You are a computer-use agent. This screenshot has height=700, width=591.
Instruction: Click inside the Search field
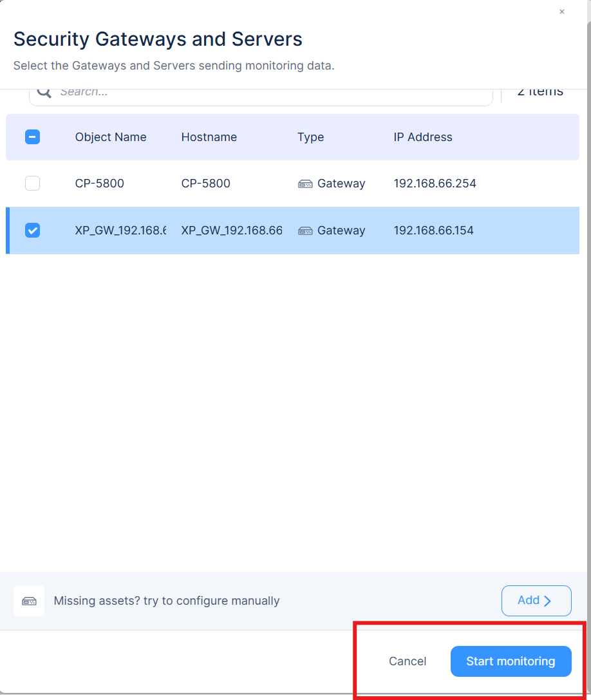pyautogui.click(x=193, y=91)
